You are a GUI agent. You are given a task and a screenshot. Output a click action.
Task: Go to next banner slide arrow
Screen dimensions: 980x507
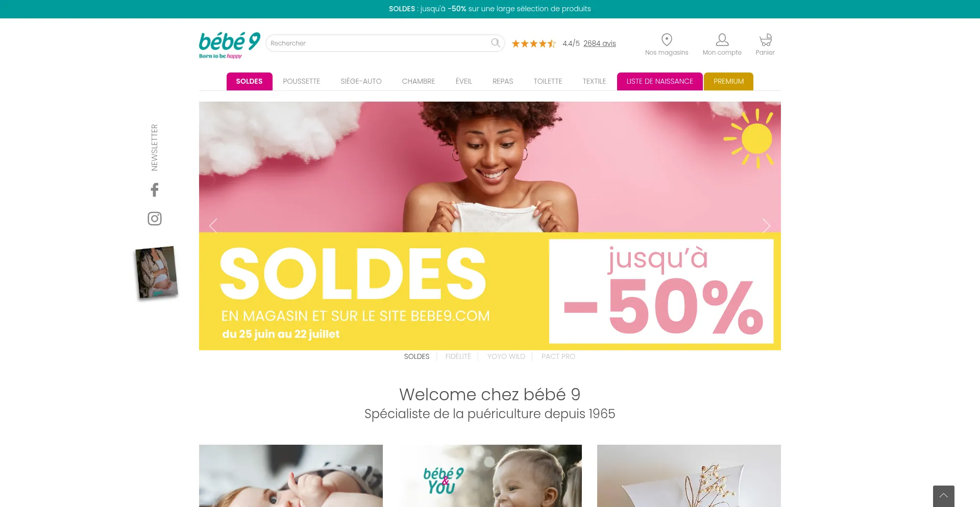(x=766, y=226)
